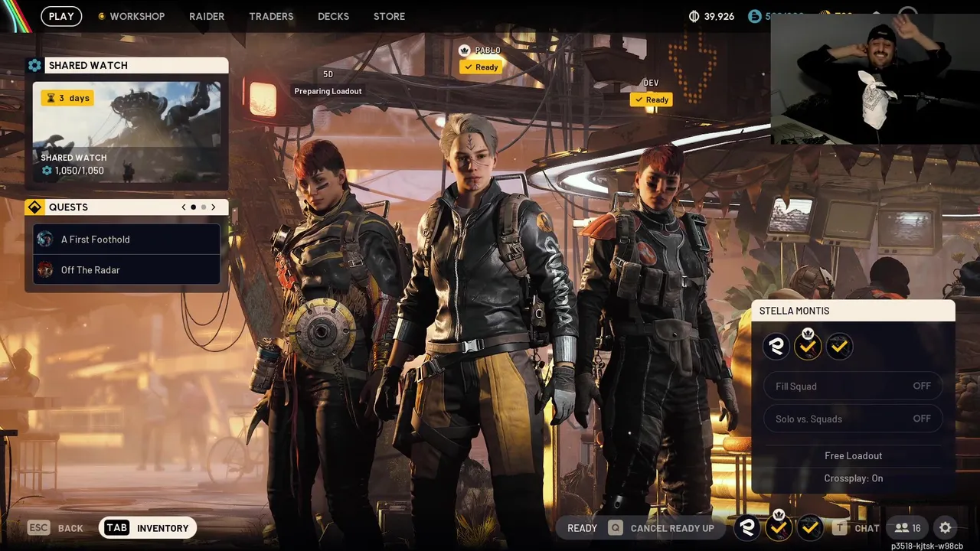Click DEV's Ready status badge
The width and height of the screenshot is (980, 551).
coord(652,99)
